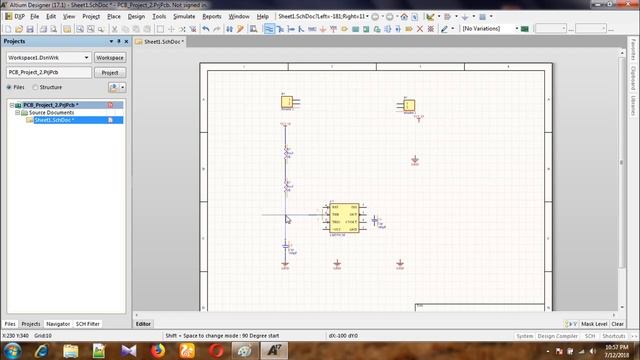The height and width of the screenshot is (360, 640).
Task: Open Opera from the taskbar
Action: (x=216, y=351)
